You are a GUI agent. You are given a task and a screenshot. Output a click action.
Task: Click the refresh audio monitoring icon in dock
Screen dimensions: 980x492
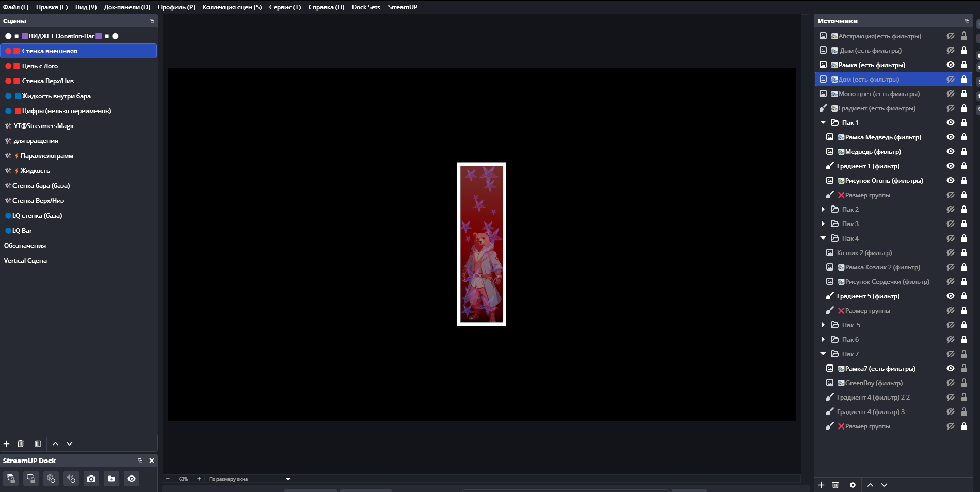coord(71,479)
